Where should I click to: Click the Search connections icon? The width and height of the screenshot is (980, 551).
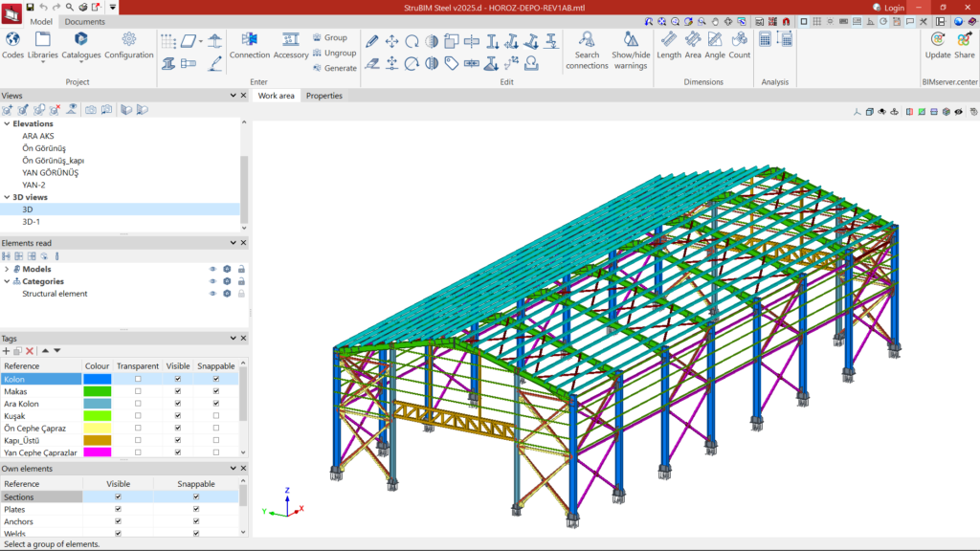click(587, 48)
